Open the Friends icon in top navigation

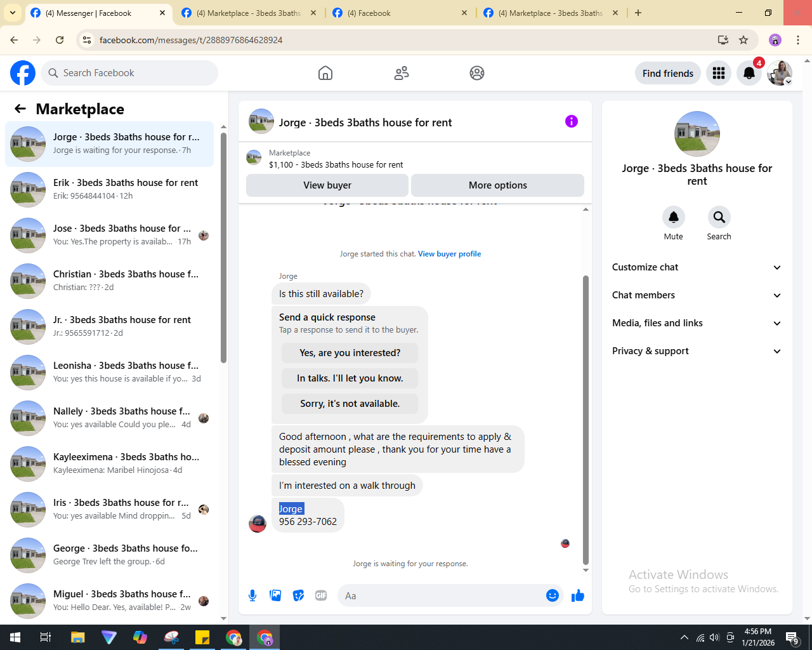point(402,73)
